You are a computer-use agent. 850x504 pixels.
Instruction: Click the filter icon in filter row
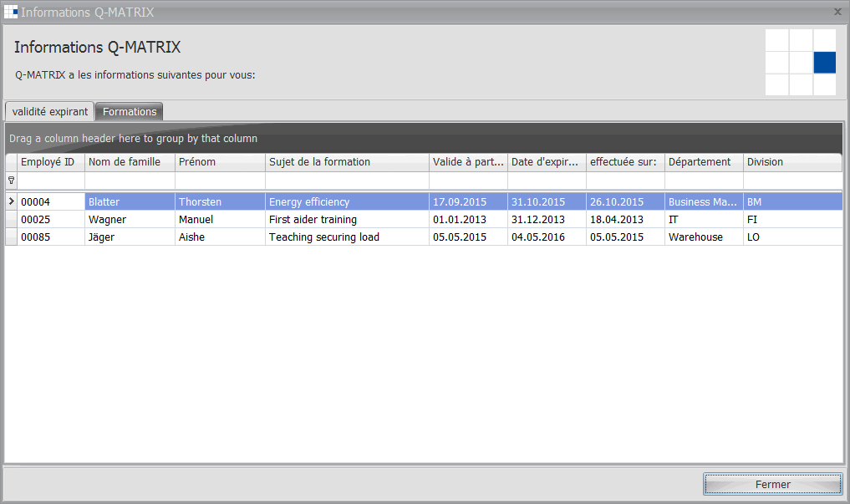click(x=11, y=180)
